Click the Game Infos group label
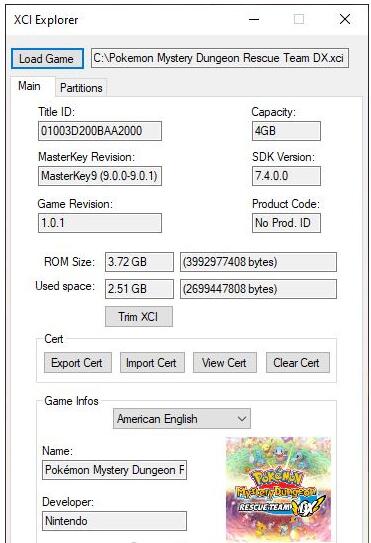Image resolution: width=371 pixels, height=543 pixels. coord(71,401)
